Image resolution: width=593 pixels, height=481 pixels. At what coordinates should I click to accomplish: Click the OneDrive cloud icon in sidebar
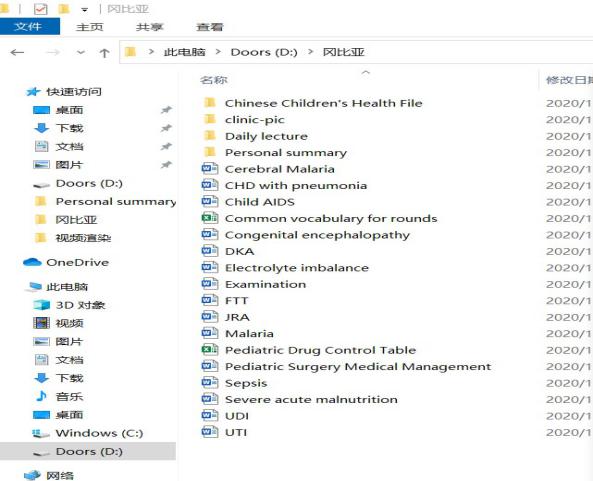coord(32,262)
